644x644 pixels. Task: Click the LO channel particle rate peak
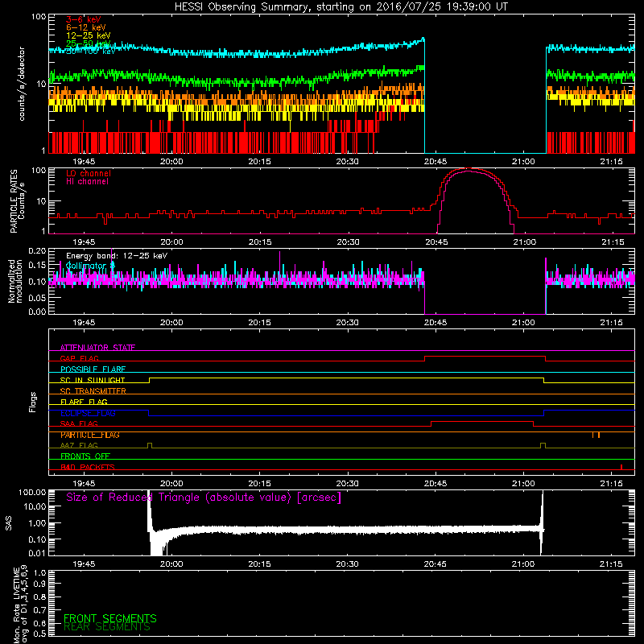pyautogui.click(x=469, y=169)
